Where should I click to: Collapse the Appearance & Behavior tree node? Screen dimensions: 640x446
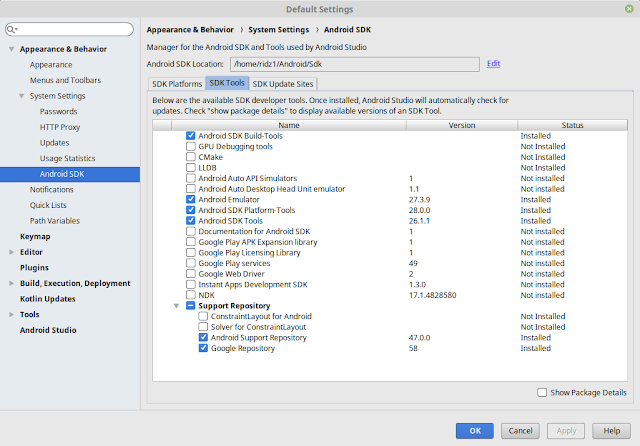pyautogui.click(x=11, y=49)
